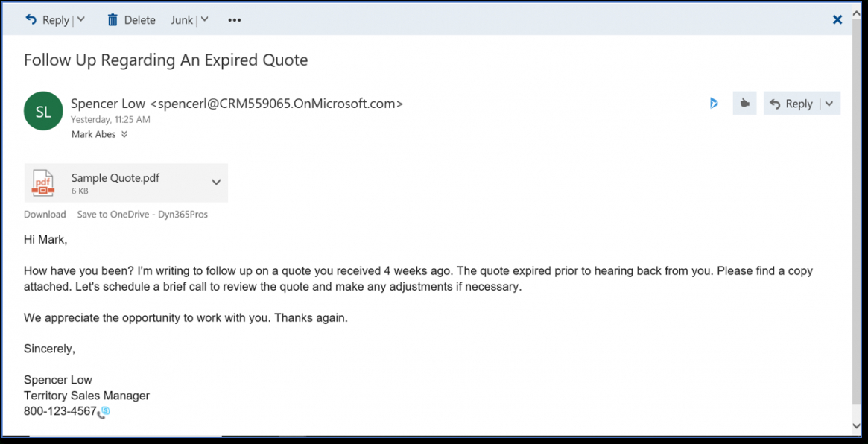868x444 pixels.
Task: Click the like thumbs-up icon
Action: [744, 103]
